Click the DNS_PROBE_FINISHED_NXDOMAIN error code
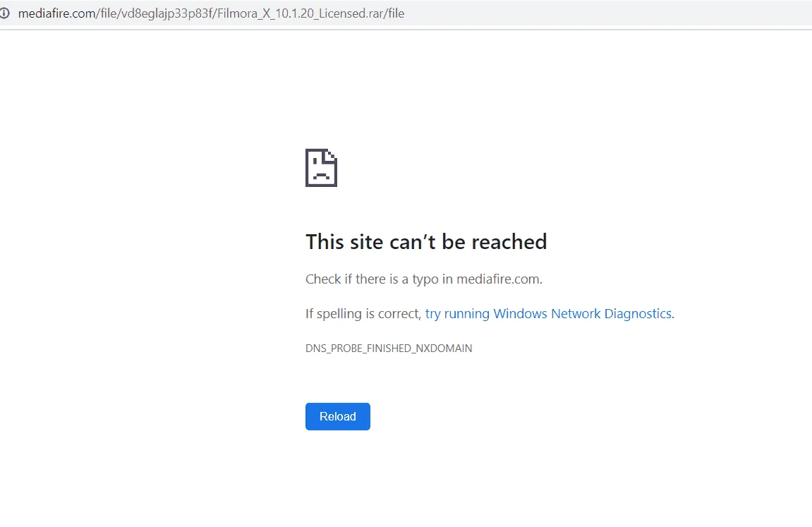 click(389, 349)
